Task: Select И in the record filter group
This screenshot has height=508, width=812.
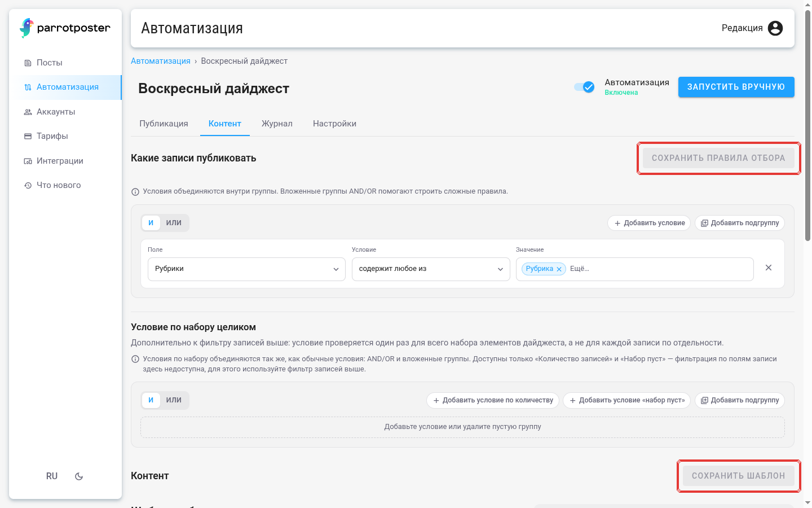Action: pos(151,223)
